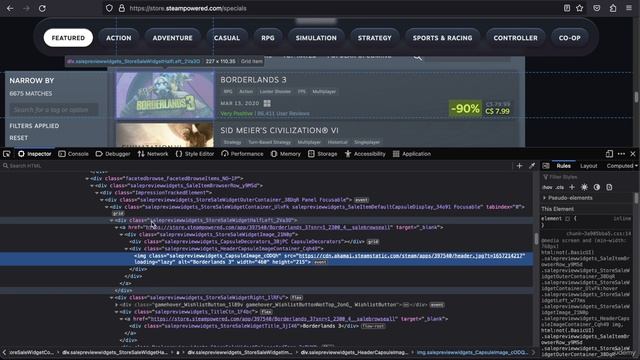Select the Rules sidebar tab
Image resolution: width=640 pixels, height=360 pixels.
click(563, 166)
